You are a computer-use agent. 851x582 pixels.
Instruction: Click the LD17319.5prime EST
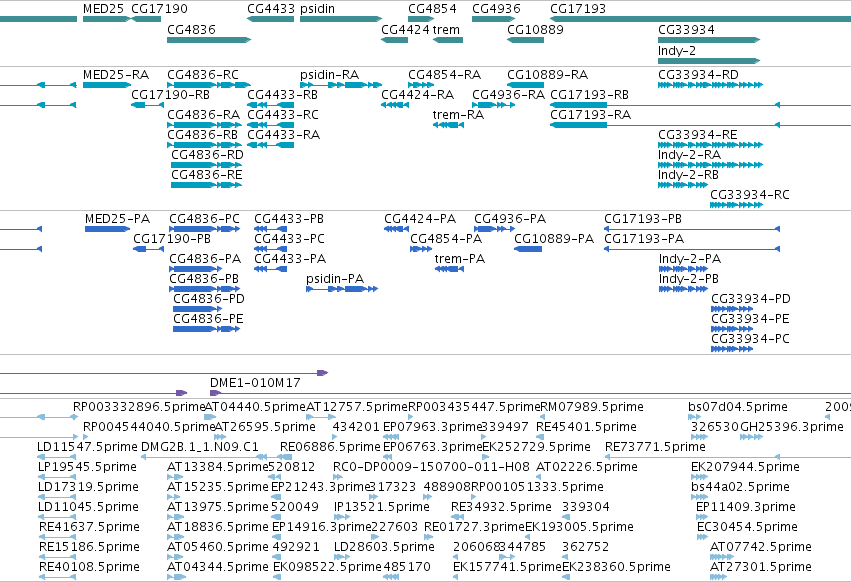point(88,487)
